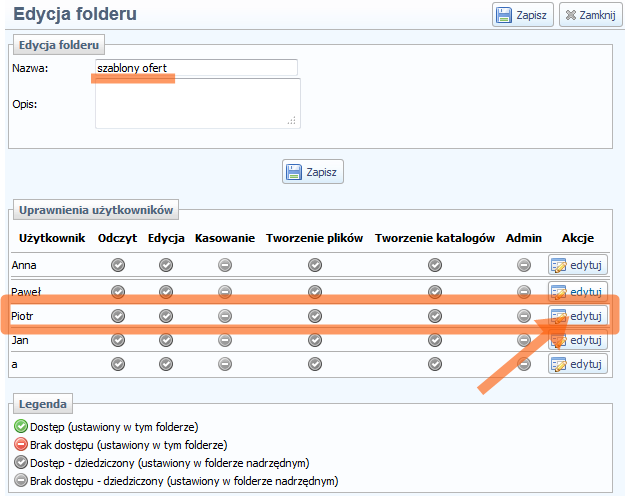The image size is (625, 496).
Task: Edit permissions for user Paweł
Action: tap(577, 292)
